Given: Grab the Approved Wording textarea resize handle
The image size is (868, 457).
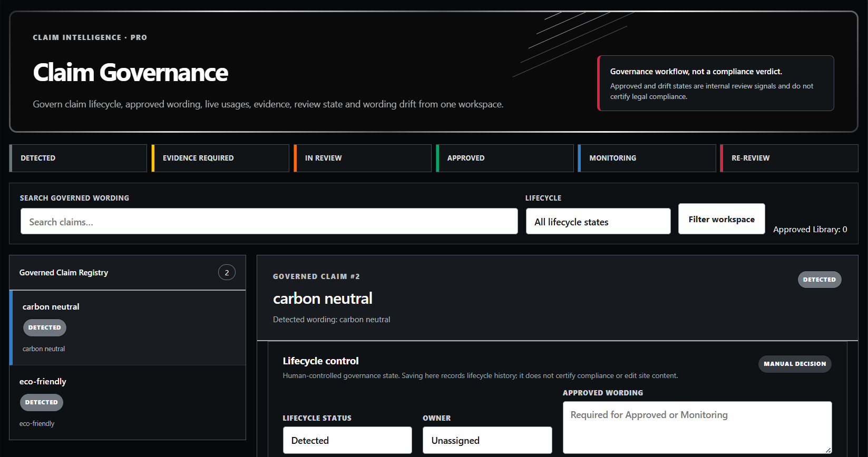Looking at the screenshot, I should tap(828, 450).
